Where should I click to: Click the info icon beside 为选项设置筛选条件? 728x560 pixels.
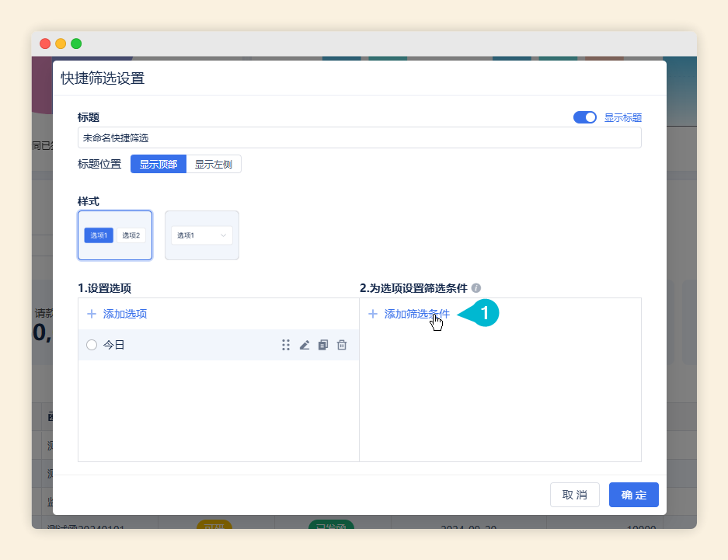(476, 288)
